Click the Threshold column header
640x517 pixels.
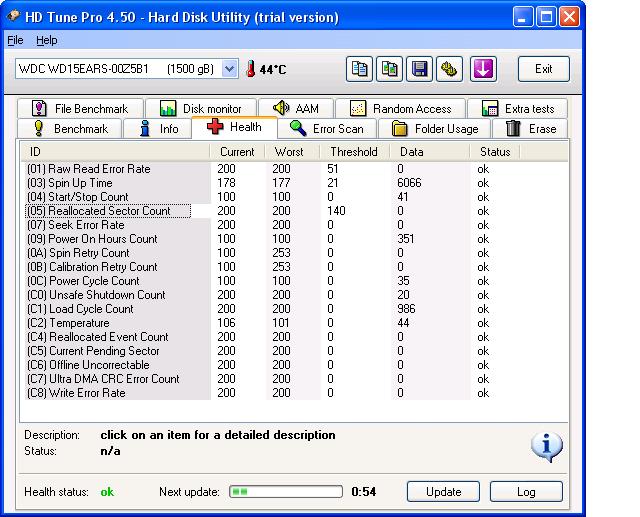click(x=354, y=152)
